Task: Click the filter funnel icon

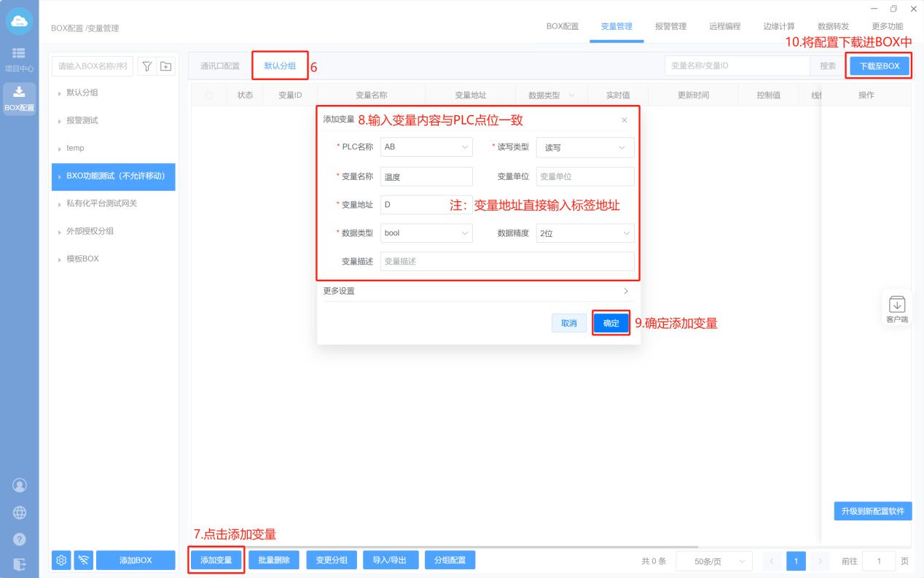Action: pyautogui.click(x=146, y=66)
